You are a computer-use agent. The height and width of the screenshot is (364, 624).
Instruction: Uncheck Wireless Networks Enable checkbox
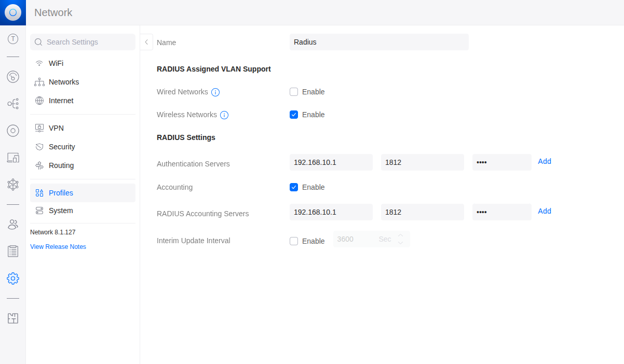coord(294,115)
